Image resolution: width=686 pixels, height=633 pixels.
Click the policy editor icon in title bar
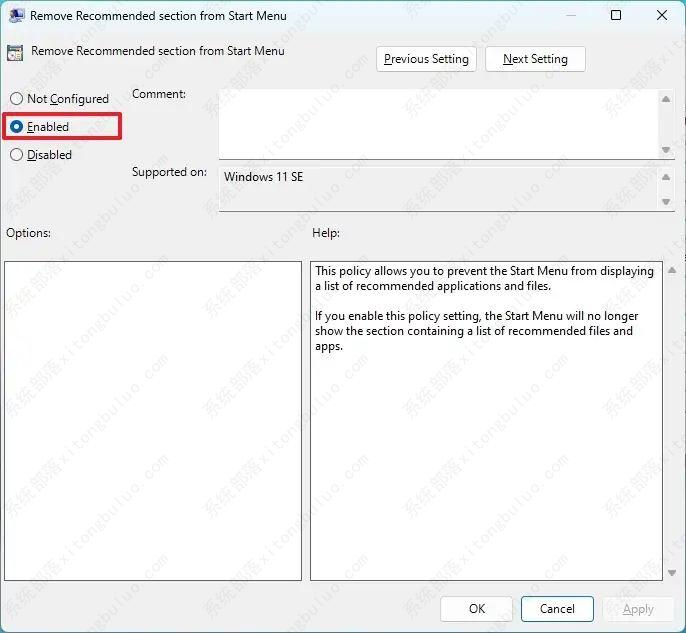(16, 16)
